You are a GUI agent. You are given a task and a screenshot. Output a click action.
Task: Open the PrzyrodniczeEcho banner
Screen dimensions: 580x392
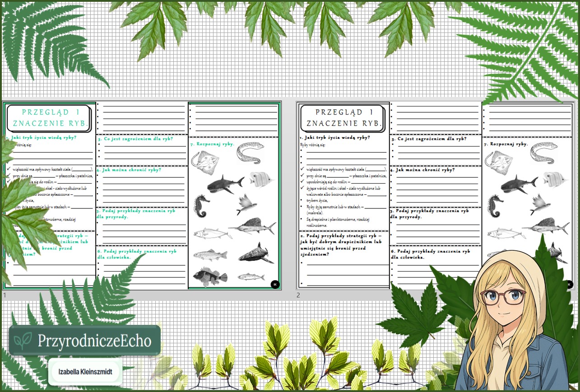85,341
